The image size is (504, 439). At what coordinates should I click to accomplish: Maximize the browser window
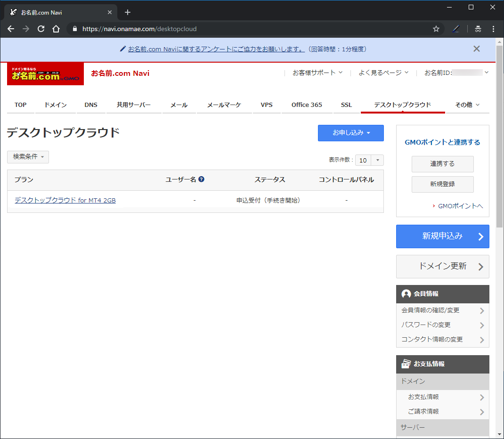coord(471,7)
